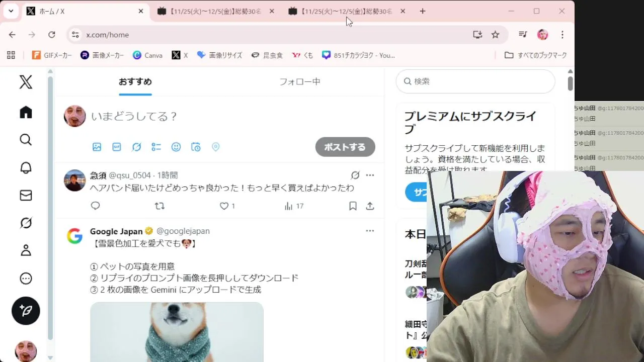Open Google Japan profile name
This screenshot has height=362, width=644.
coord(116,231)
